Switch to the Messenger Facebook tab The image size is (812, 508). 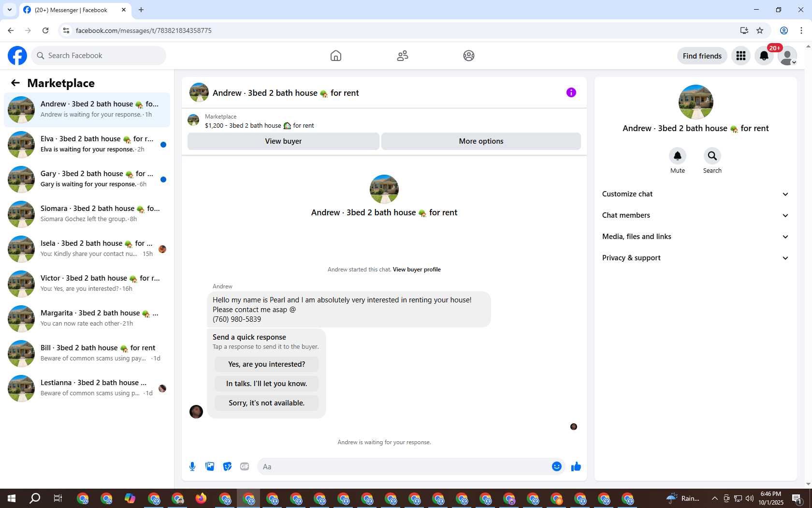click(x=75, y=10)
